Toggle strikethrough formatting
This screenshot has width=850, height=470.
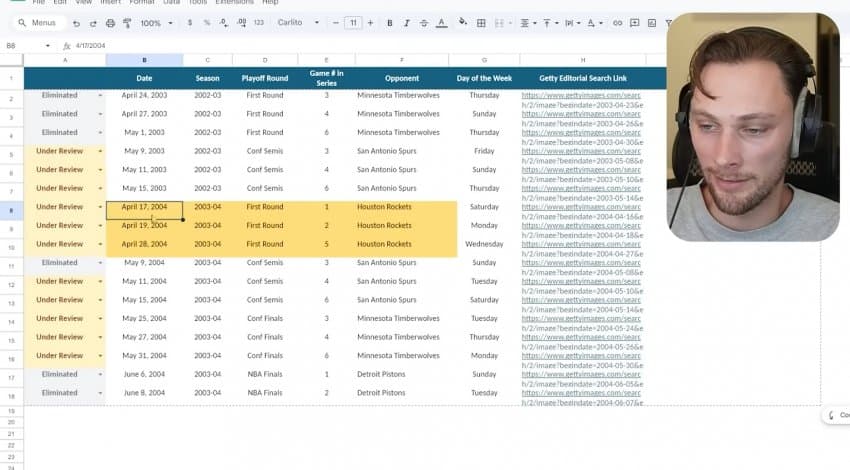click(x=424, y=23)
